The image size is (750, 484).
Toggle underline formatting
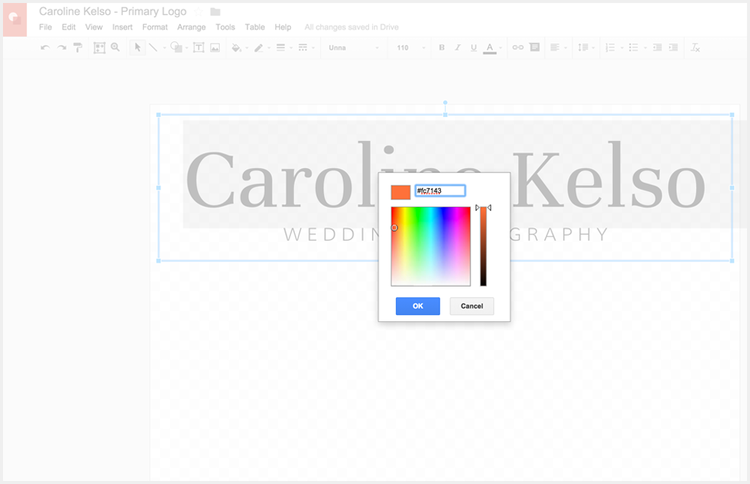(474, 47)
